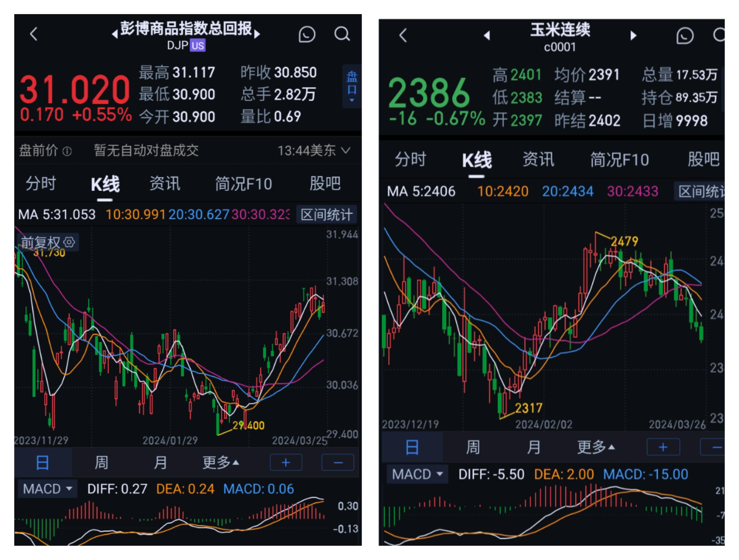
Task: Expand the 盘口 side panel
Action: pyautogui.click(x=352, y=86)
